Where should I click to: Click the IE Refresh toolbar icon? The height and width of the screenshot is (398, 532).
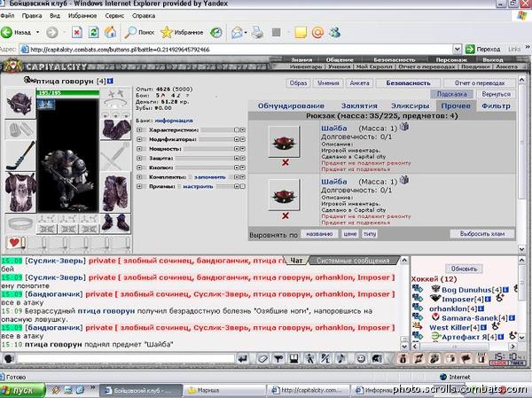tap(94, 33)
